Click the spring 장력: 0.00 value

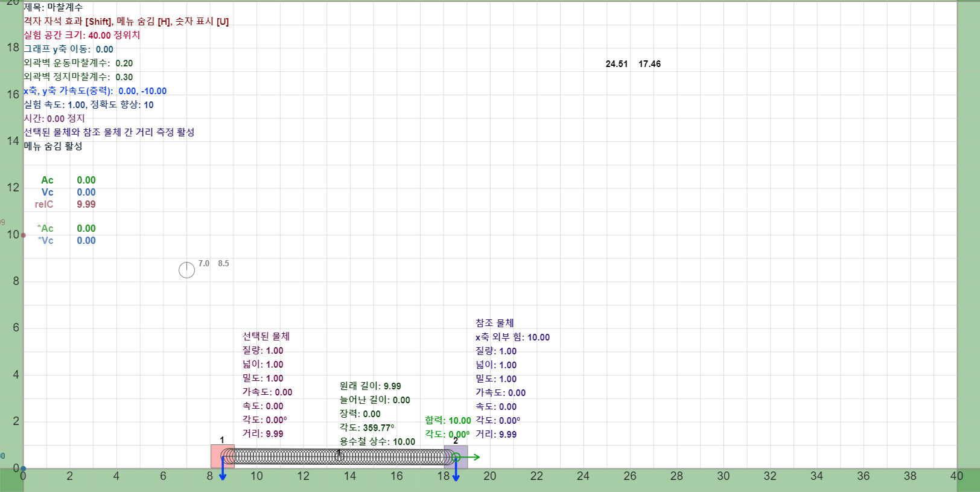tap(360, 414)
